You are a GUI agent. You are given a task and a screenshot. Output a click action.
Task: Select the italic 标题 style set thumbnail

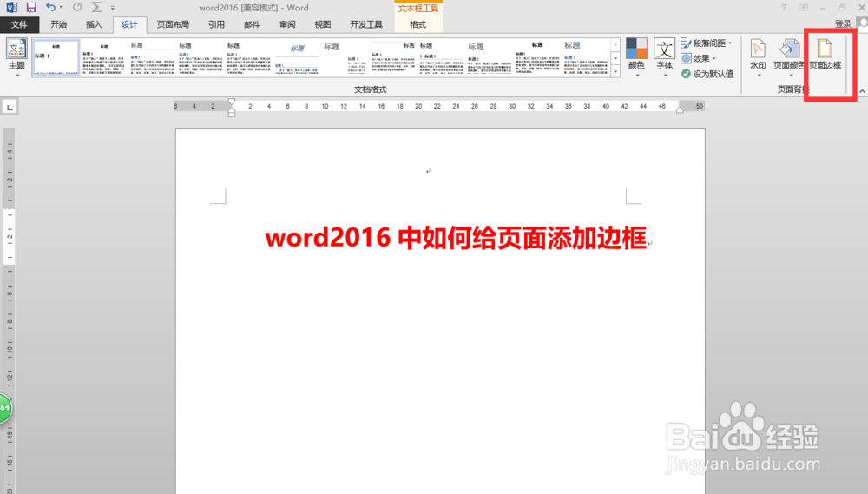click(297, 57)
